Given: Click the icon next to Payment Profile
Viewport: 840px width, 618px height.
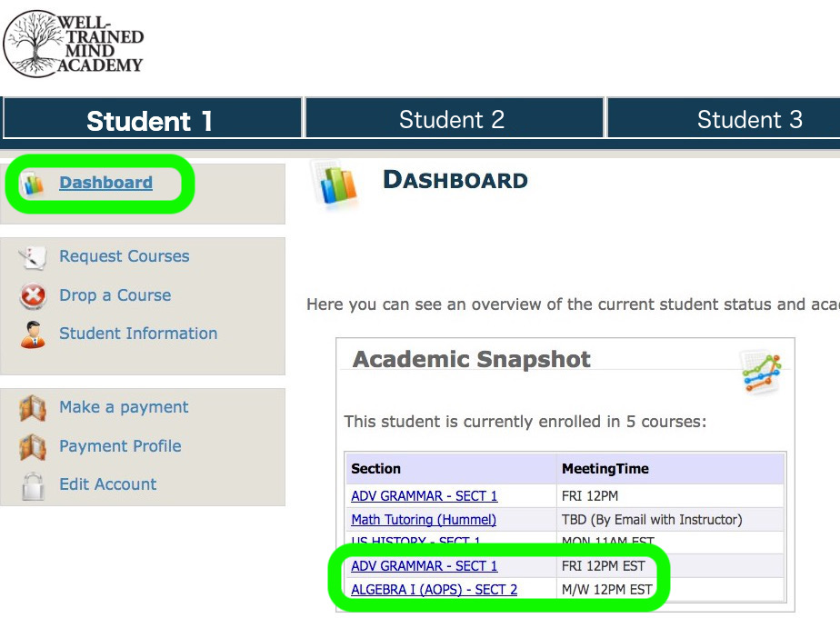Looking at the screenshot, I should (33, 447).
